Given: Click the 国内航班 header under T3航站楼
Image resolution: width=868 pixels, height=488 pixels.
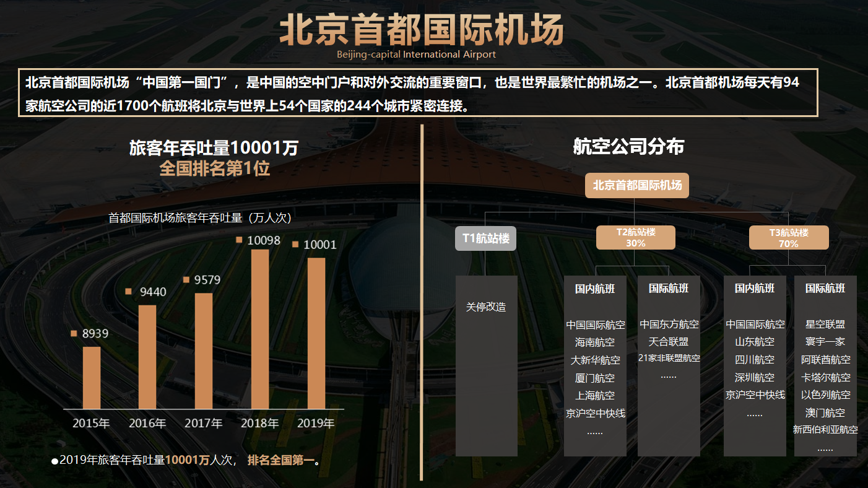Looking at the screenshot, I should point(755,289).
